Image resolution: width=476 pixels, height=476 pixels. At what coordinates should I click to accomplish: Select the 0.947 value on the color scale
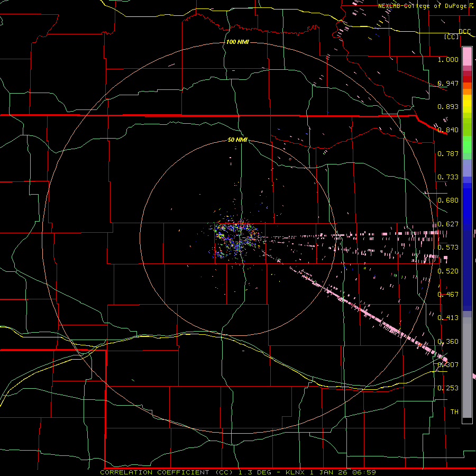[x=448, y=83]
